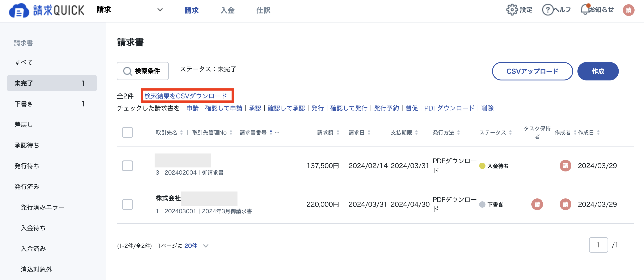
Task: Switch to the 請求 top tab
Action: (191, 10)
